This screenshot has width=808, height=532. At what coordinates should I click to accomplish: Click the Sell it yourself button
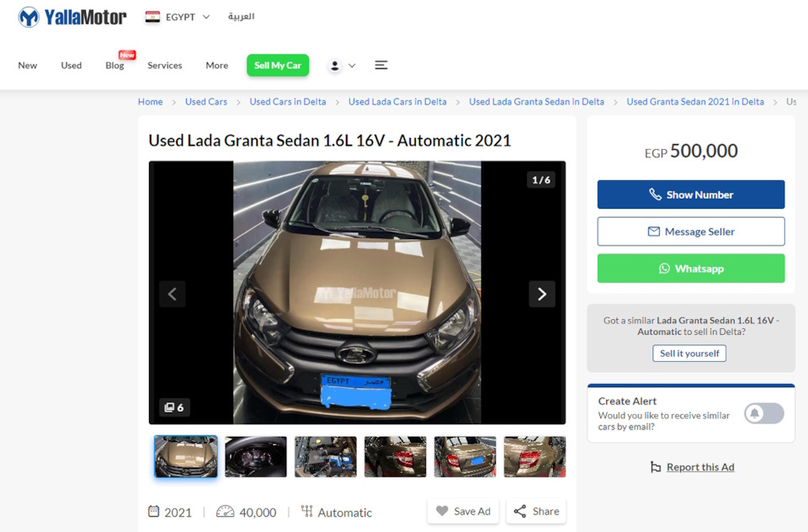(x=689, y=353)
